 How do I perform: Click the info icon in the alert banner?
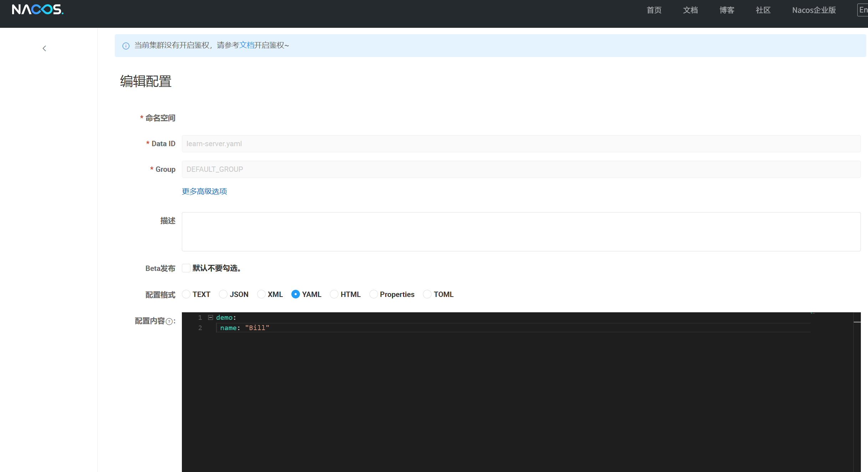coord(126,46)
